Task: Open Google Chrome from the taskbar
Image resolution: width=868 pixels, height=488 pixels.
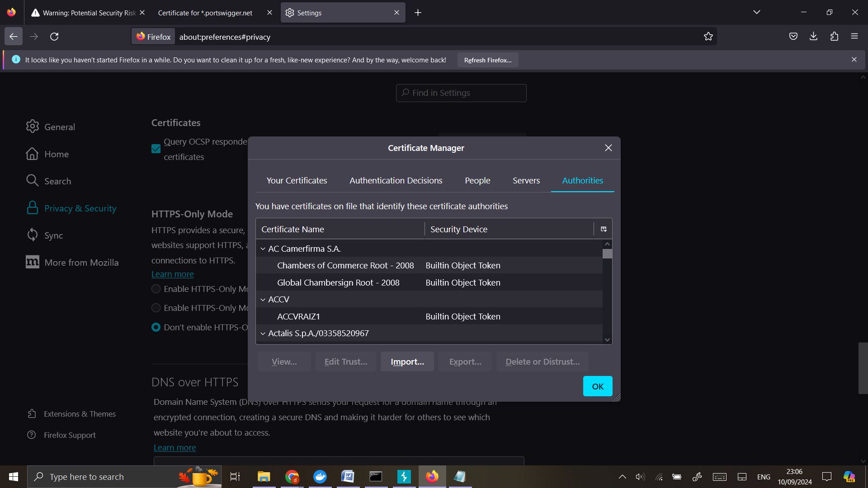Action: coord(292,476)
